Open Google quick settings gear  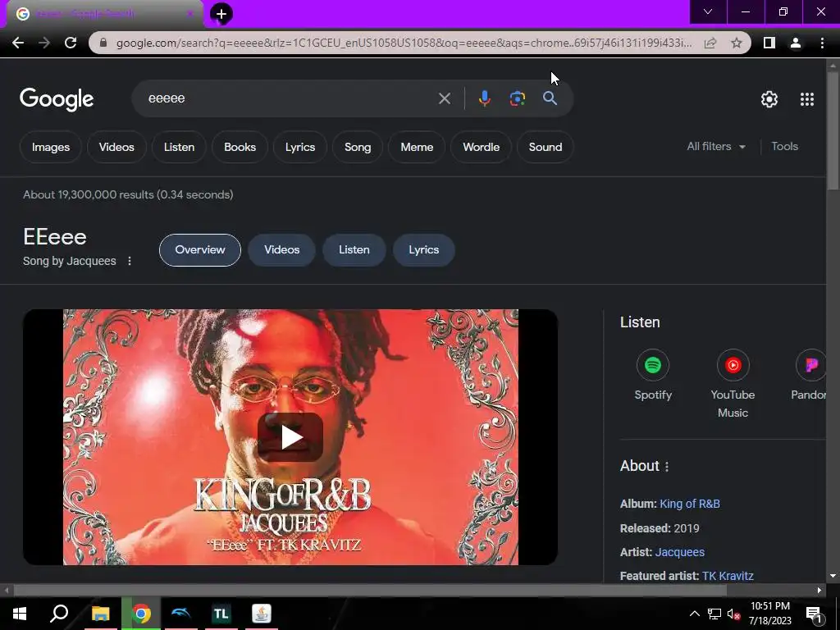tap(769, 99)
